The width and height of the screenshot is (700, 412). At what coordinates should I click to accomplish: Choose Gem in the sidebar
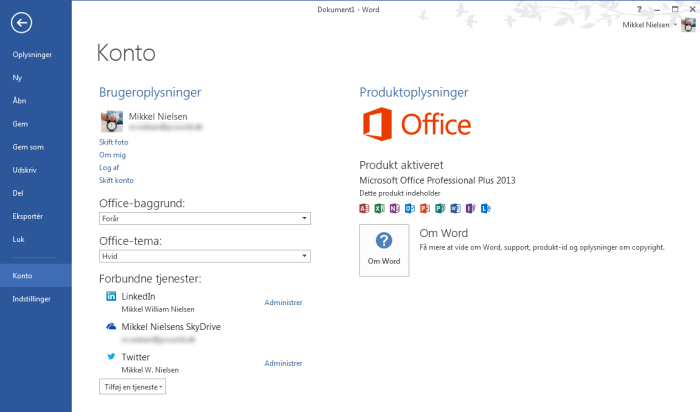coord(36,124)
